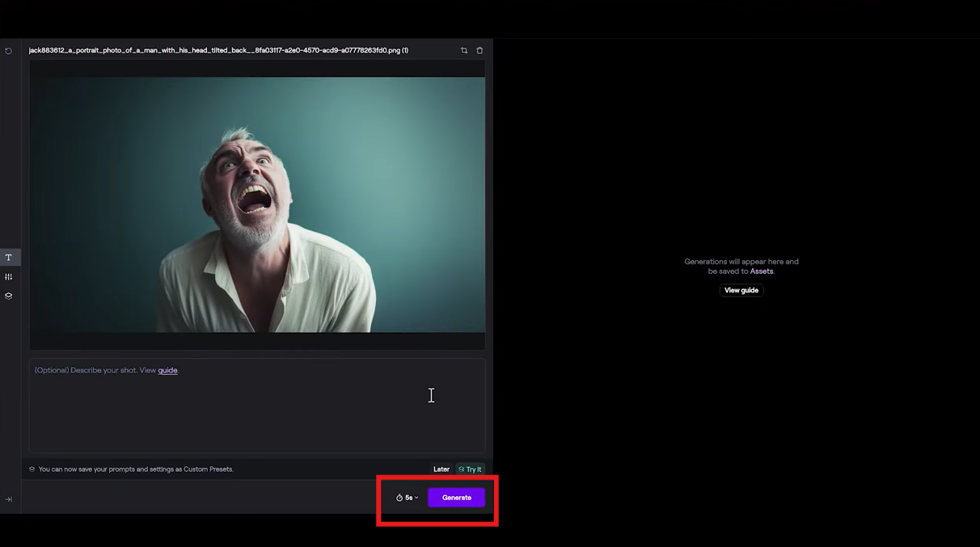Screen dimensions: 980x547
Task: Click the uploaded image filename label
Action: tap(218, 50)
